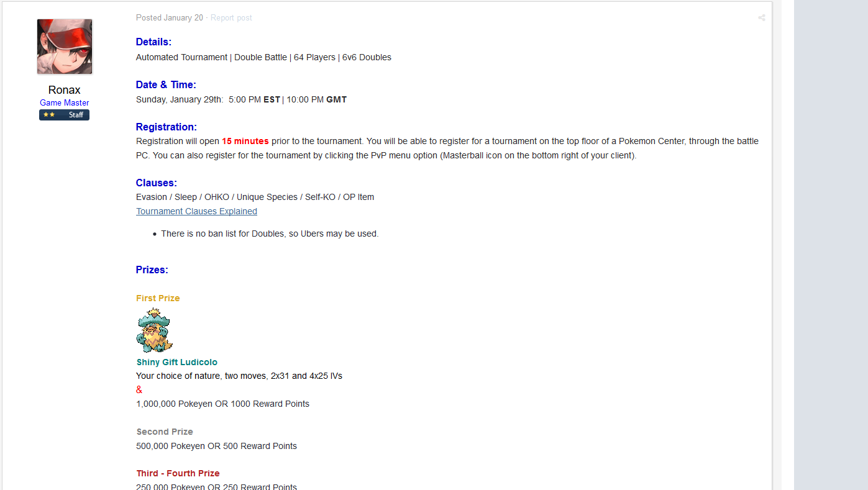Click the Registration heading
This screenshot has width=868, height=490.
pos(167,127)
